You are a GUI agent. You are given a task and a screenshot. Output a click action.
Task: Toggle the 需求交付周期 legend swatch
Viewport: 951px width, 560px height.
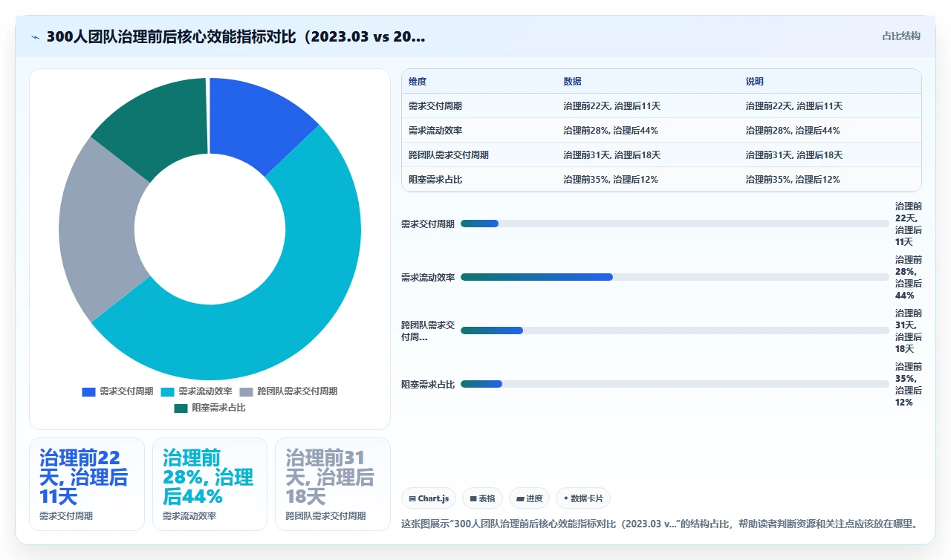pos(88,391)
